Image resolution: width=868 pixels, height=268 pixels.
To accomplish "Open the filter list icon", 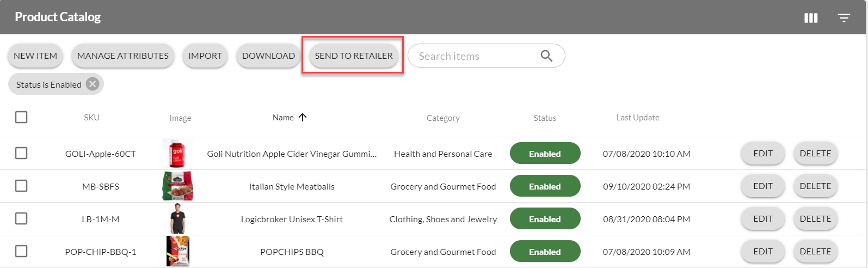I will (x=844, y=18).
